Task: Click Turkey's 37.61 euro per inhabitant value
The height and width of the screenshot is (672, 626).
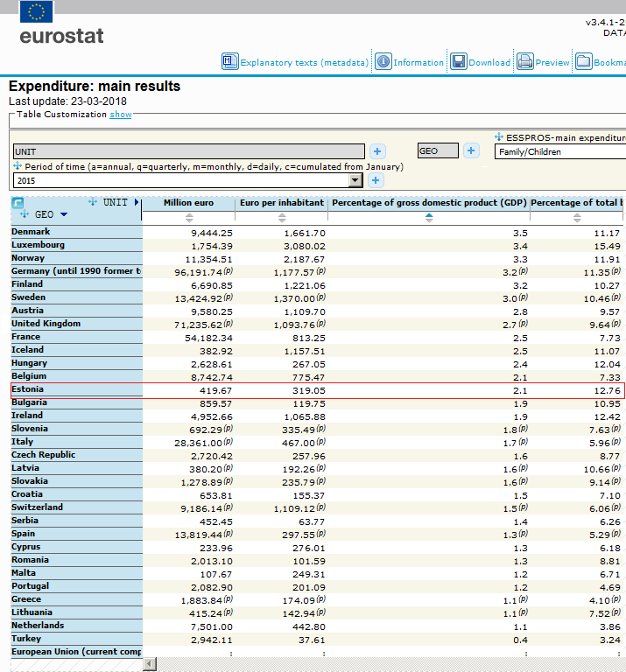Action: (312, 640)
